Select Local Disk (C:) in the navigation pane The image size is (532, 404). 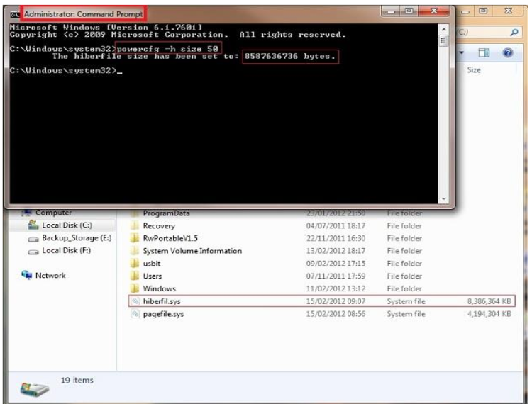[67, 225]
